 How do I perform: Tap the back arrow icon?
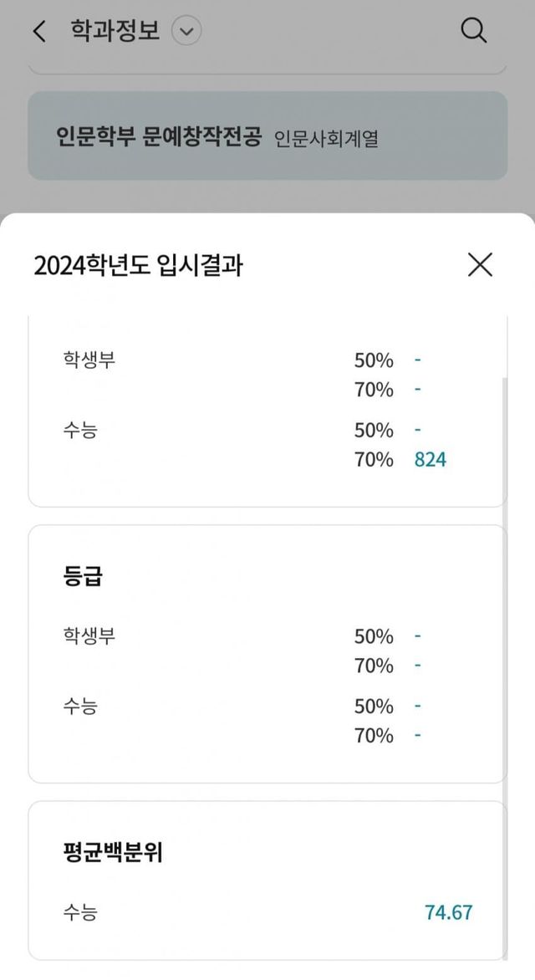tap(38, 32)
